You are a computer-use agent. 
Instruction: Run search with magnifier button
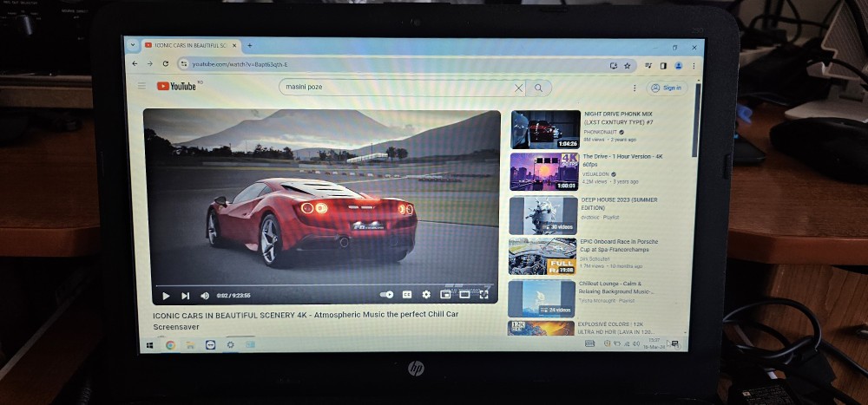538,88
